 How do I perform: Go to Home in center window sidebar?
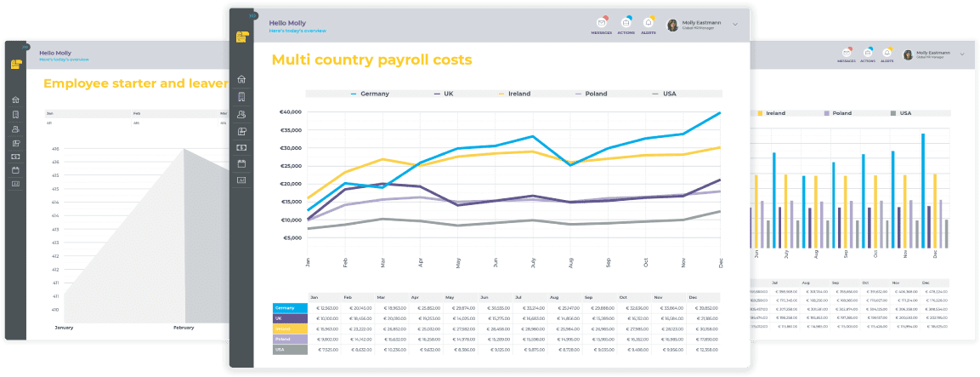[241, 79]
